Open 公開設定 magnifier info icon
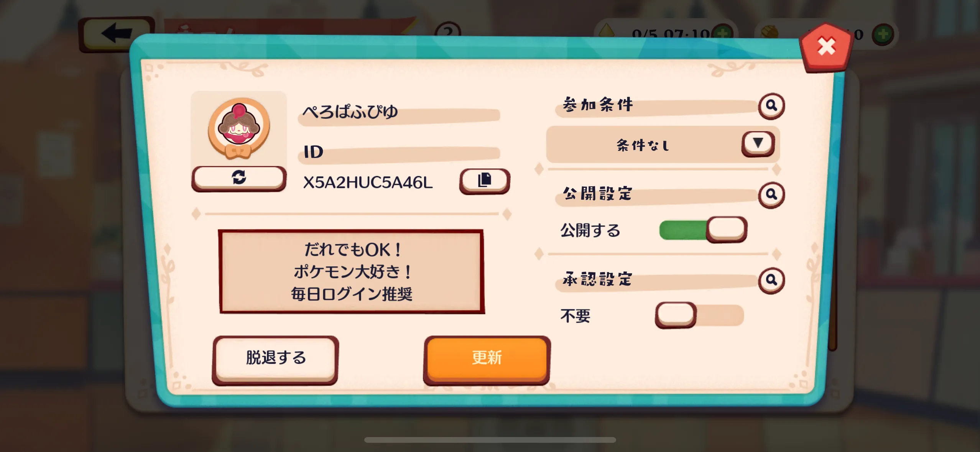The height and width of the screenshot is (452, 980). click(x=771, y=194)
